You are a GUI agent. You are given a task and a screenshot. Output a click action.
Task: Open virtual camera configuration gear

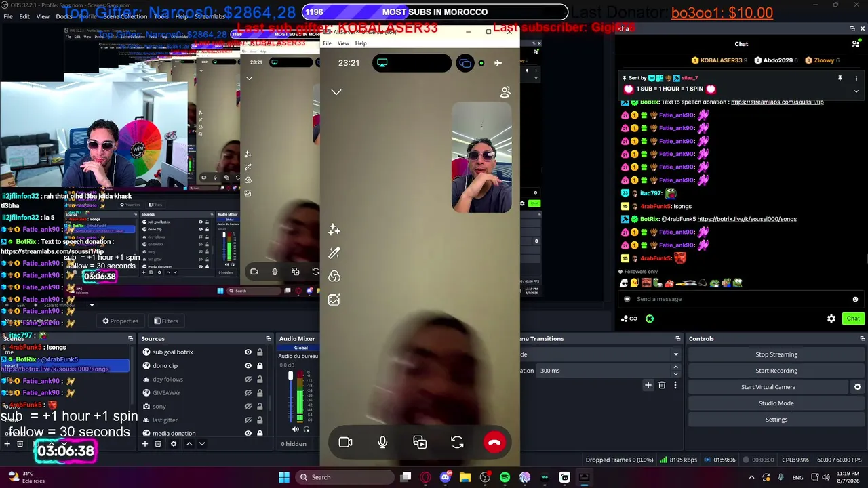(857, 387)
